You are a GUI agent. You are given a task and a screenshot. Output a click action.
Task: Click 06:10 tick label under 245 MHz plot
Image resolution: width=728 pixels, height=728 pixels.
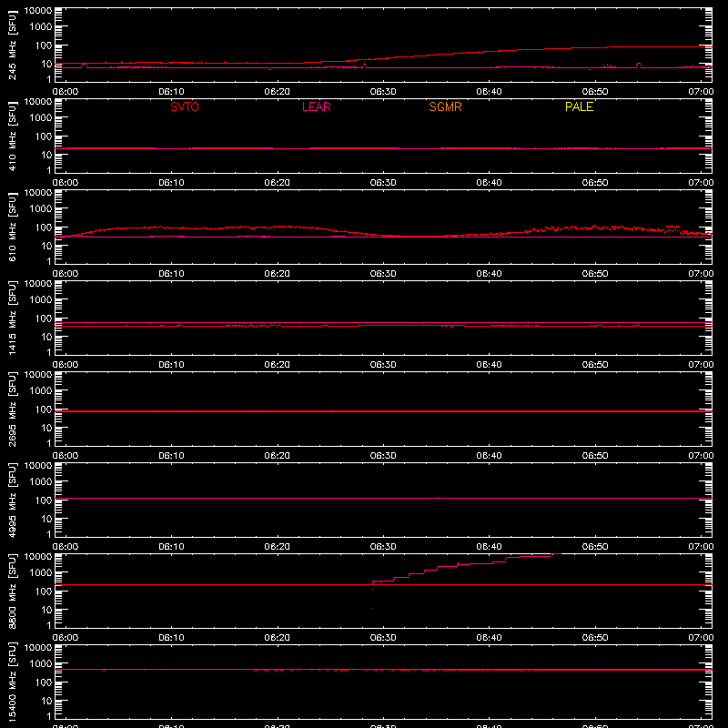(171, 92)
